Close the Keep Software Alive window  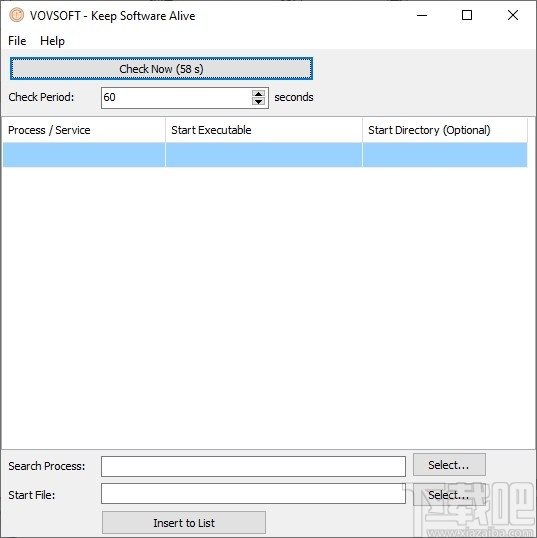(513, 15)
